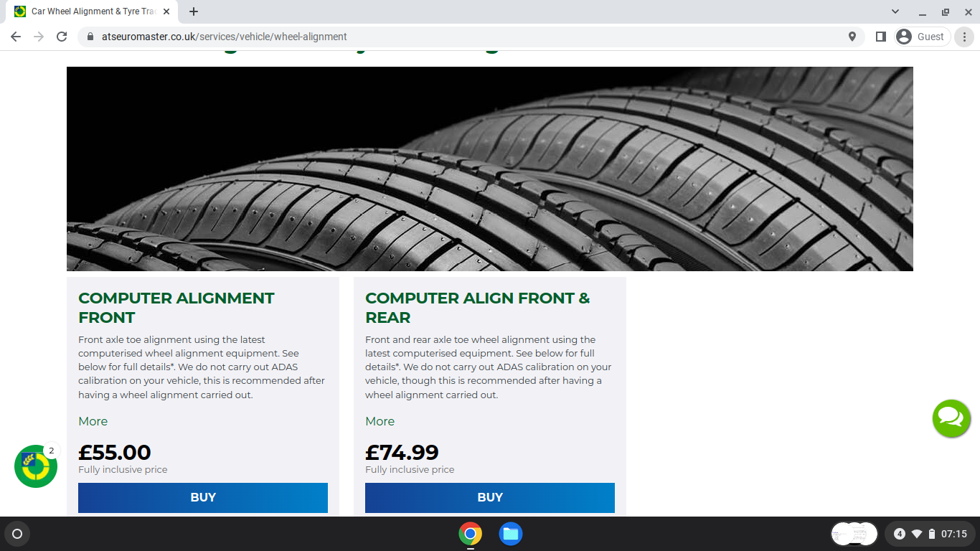980x551 pixels.
Task: Click the Guest profile button
Action: click(x=923, y=37)
